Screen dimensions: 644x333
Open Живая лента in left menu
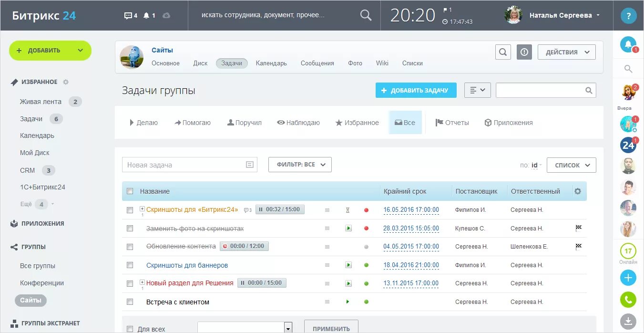pyautogui.click(x=41, y=102)
